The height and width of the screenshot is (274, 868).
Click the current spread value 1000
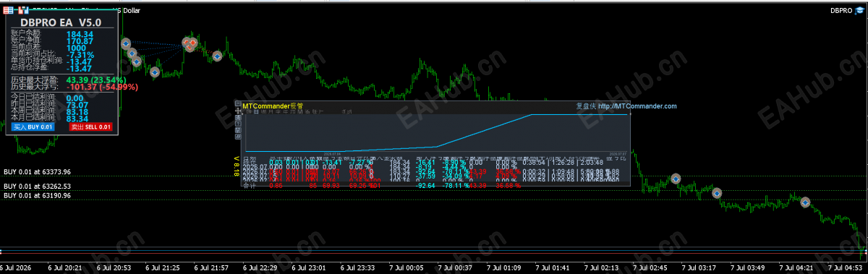[77, 48]
